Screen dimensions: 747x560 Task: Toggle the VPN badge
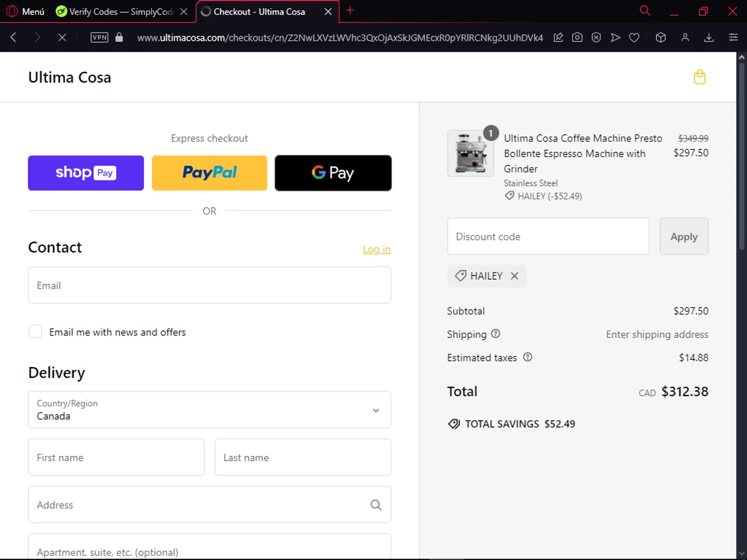(x=100, y=37)
